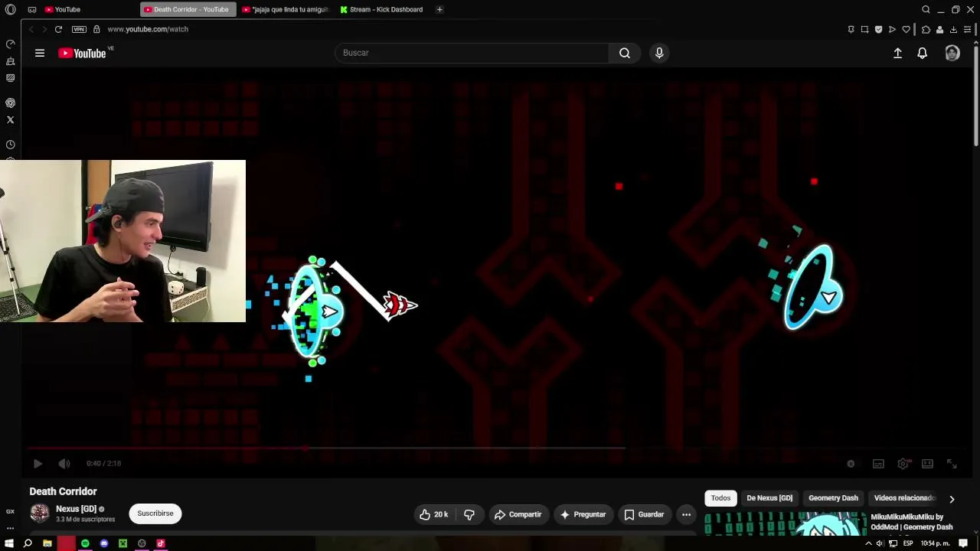Start voice search with the microphone
Screen dimensions: 980x551
(659, 53)
